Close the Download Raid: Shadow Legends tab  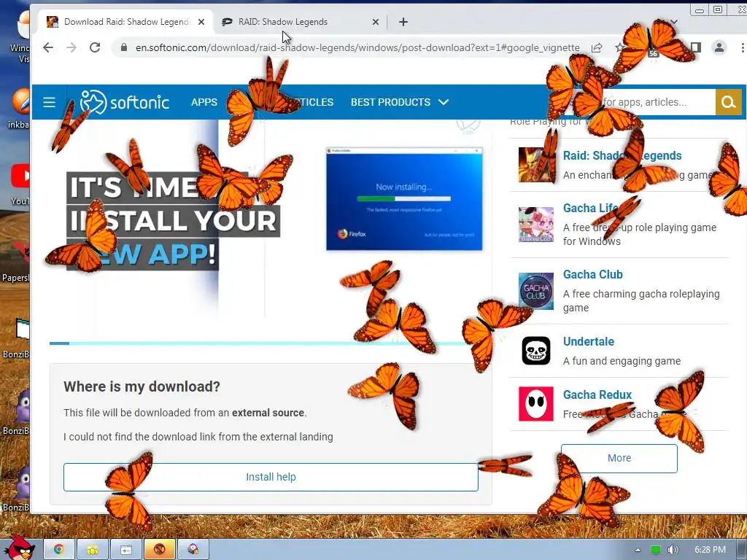click(x=201, y=21)
